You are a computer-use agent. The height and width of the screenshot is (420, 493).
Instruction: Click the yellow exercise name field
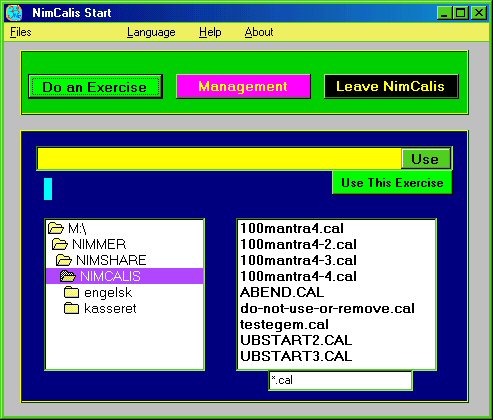point(219,159)
